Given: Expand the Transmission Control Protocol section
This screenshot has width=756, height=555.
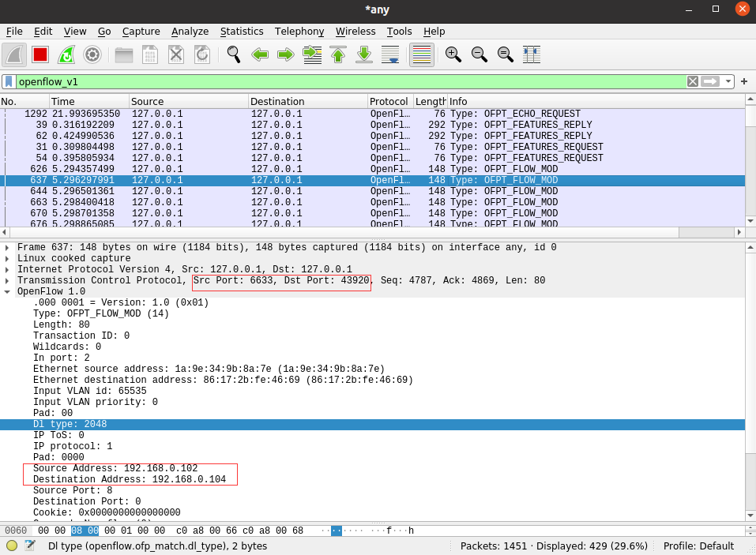Looking at the screenshot, I should coord(7,280).
